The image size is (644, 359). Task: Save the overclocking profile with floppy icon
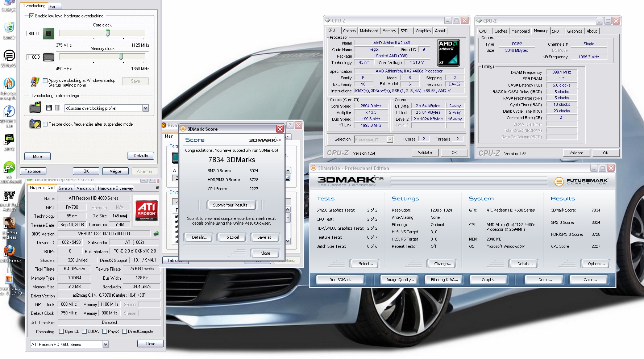tap(49, 108)
